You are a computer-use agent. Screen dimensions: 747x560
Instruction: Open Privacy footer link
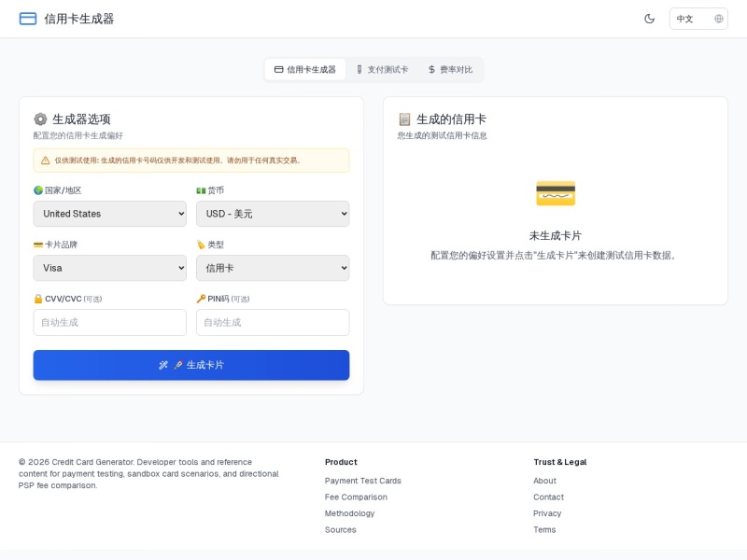(x=547, y=513)
